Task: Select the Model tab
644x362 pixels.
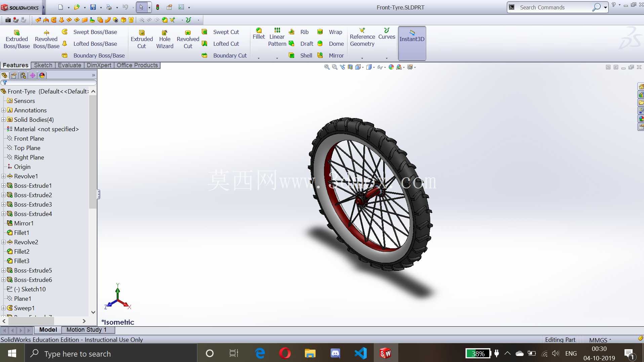Action: 48,330
